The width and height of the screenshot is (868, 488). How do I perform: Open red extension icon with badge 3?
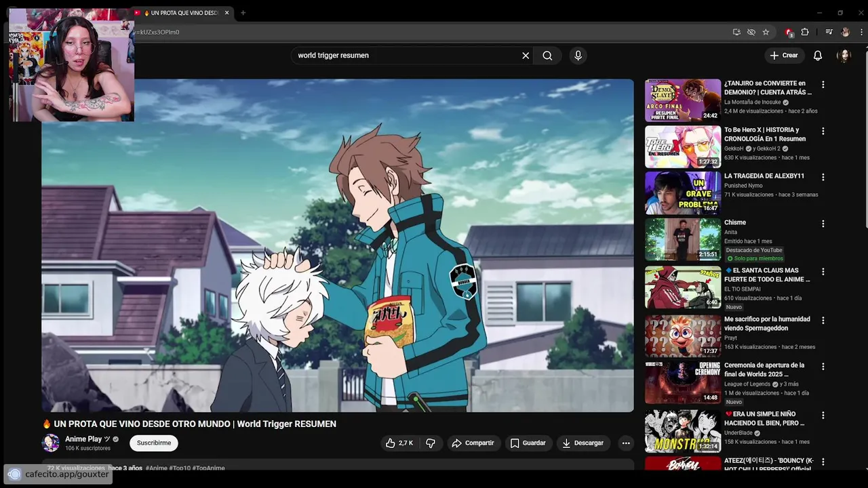click(x=789, y=33)
